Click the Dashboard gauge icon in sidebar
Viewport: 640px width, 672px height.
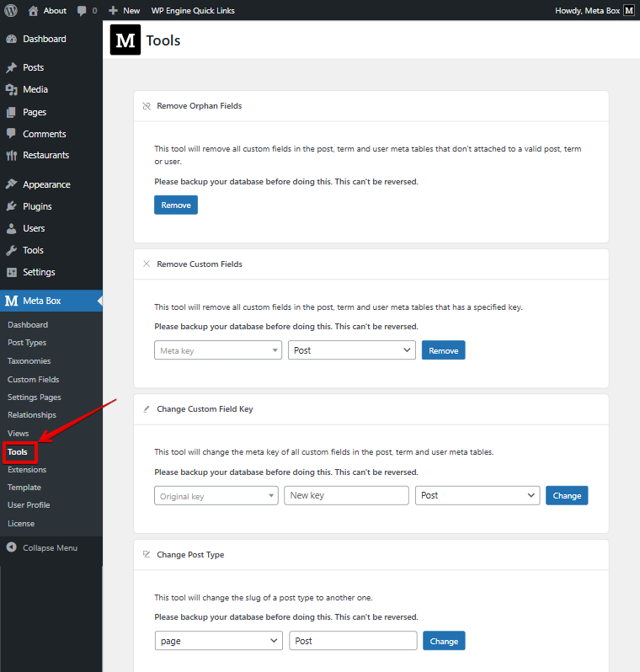pos(12,39)
